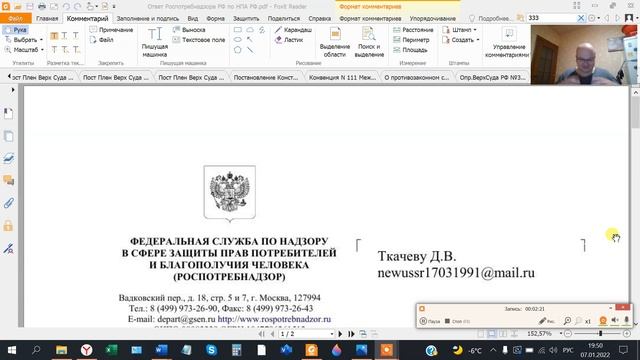Select the Hand (Рука) tool
The width and height of the screenshot is (640, 360).
pyautogui.click(x=15, y=30)
